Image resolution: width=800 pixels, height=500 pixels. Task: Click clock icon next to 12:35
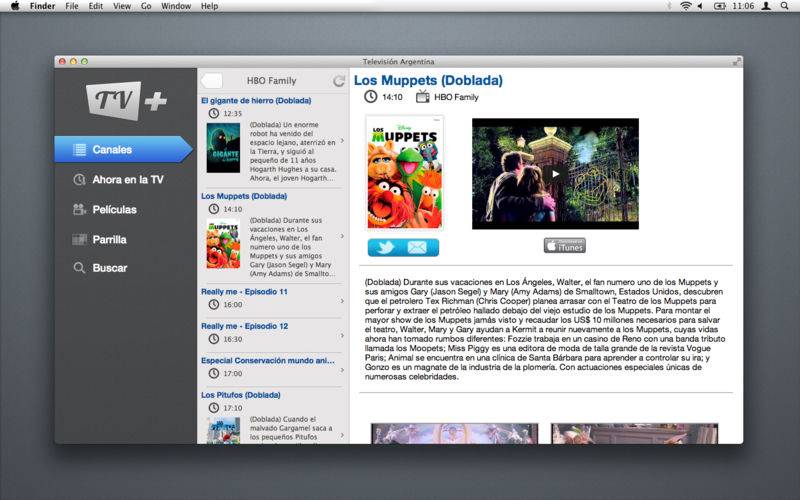[214, 113]
